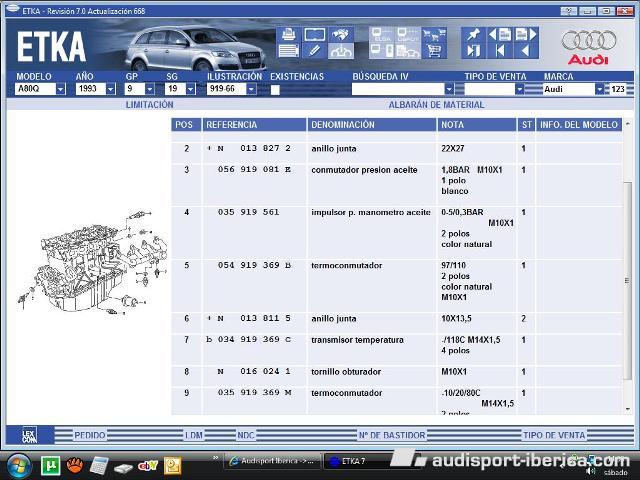Open the binoculars search icon
Viewport: 640px width, 480px height.
(341, 35)
